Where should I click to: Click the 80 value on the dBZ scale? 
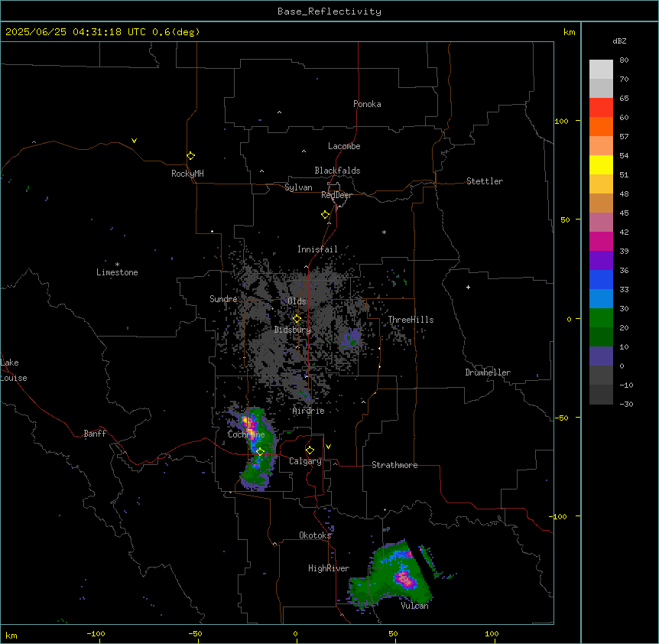(624, 60)
